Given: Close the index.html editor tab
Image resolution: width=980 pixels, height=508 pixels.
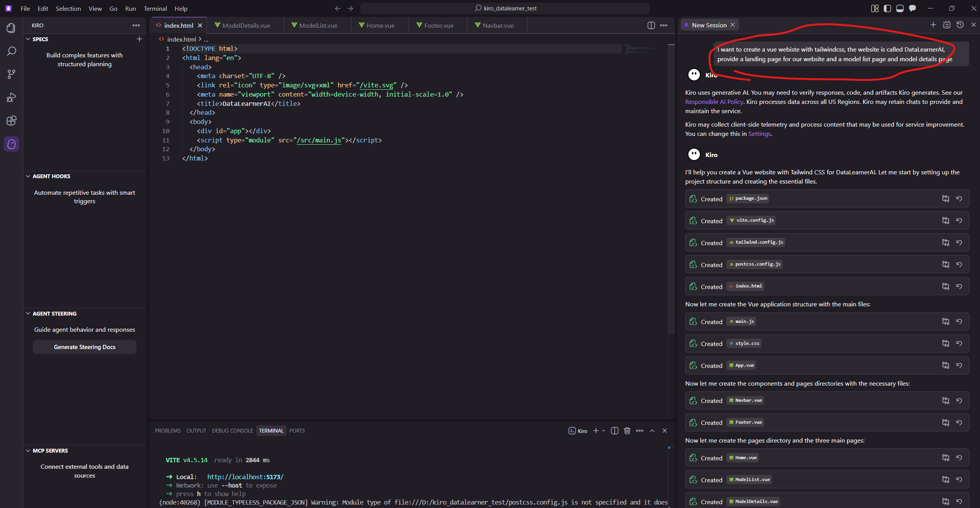Looking at the screenshot, I should [200, 25].
